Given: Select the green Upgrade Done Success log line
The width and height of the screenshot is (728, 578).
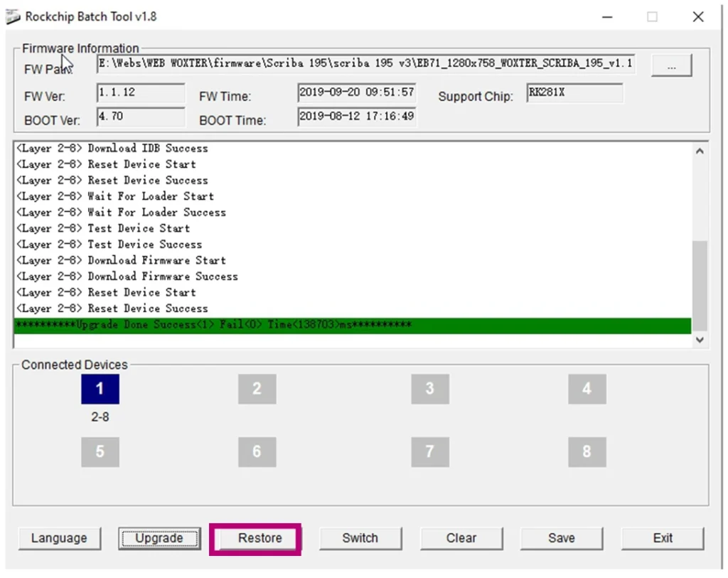Looking at the screenshot, I should pos(353,325).
